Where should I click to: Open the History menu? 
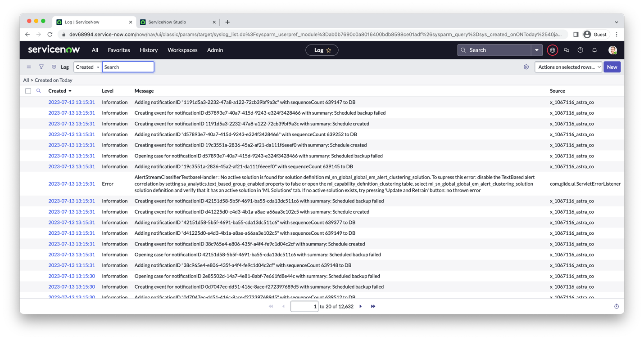click(149, 50)
